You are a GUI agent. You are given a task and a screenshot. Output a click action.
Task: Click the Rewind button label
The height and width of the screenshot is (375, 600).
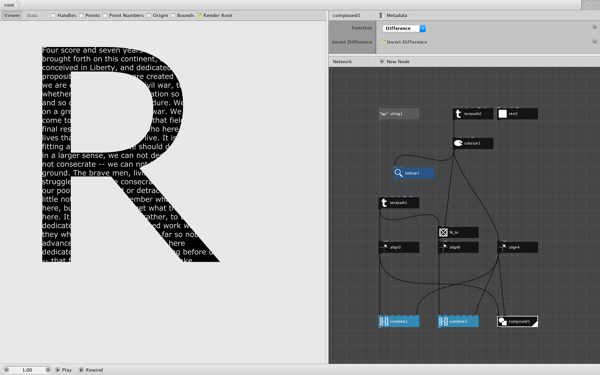point(94,370)
